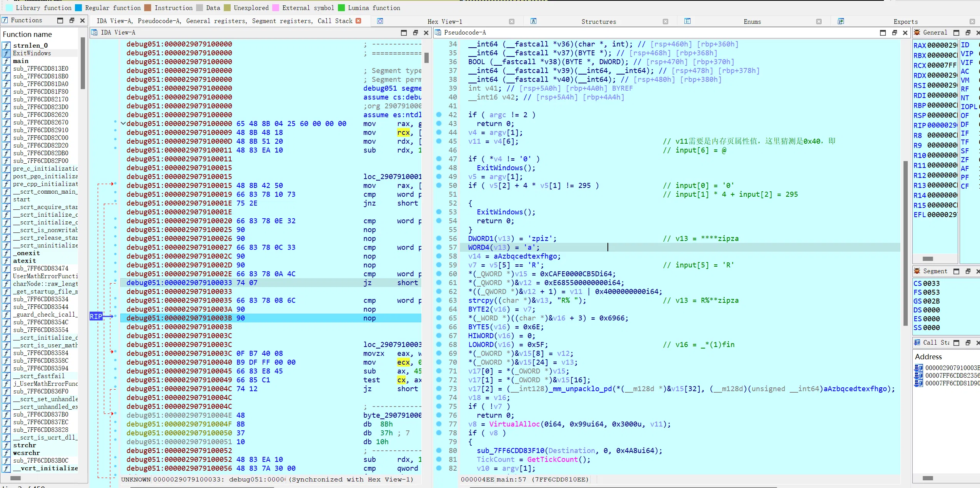Click the RIP marker in IDA View
The image size is (980, 488).
(96, 316)
